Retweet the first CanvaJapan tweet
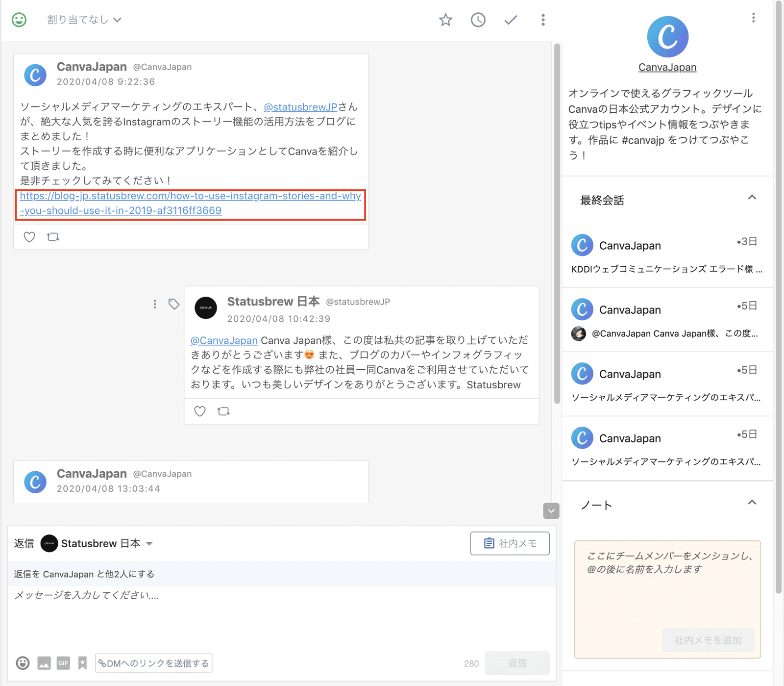Image resolution: width=784 pixels, height=686 pixels. pyautogui.click(x=53, y=237)
